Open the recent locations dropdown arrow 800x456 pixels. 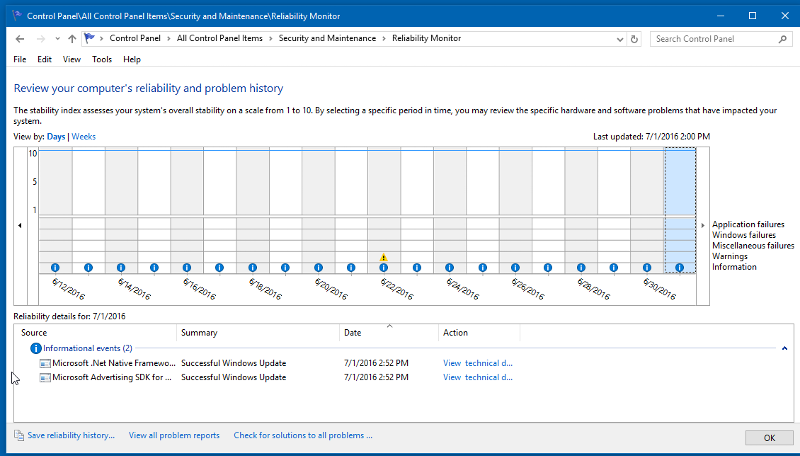pos(57,39)
